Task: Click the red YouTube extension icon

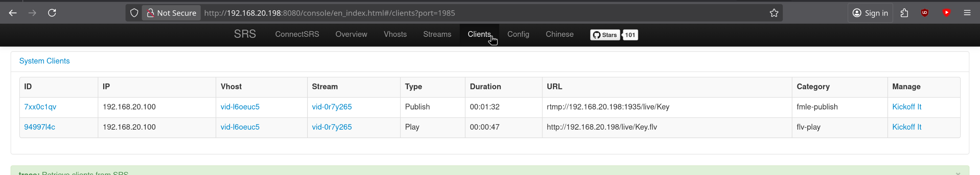Action: (x=946, y=13)
